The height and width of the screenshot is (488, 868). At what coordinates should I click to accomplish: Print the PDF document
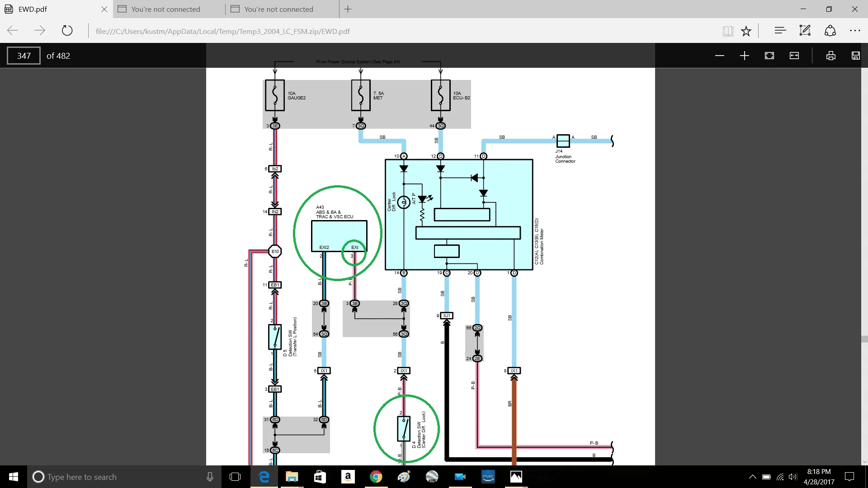tap(830, 56)
